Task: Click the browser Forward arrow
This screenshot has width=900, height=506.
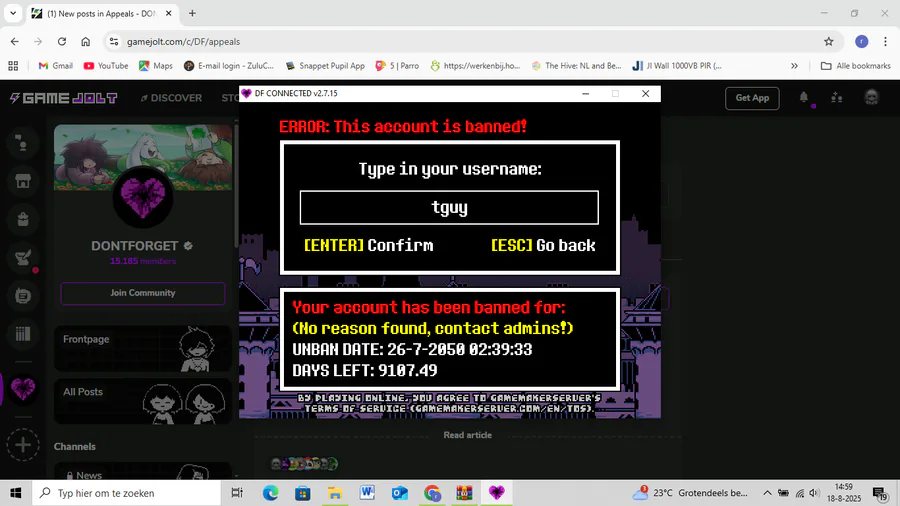Action: click(38, 41)
